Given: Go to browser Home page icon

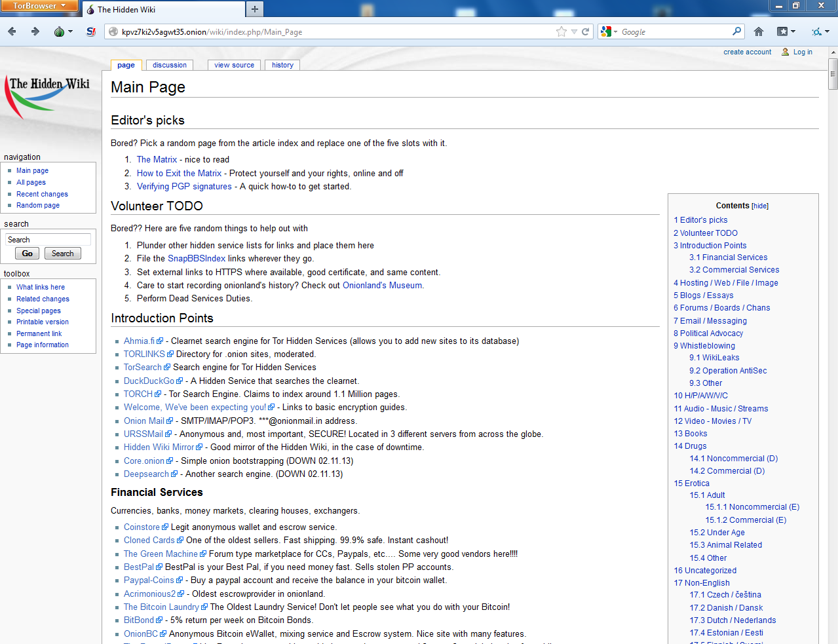Looking at the screenshot, I should (759, 31).
